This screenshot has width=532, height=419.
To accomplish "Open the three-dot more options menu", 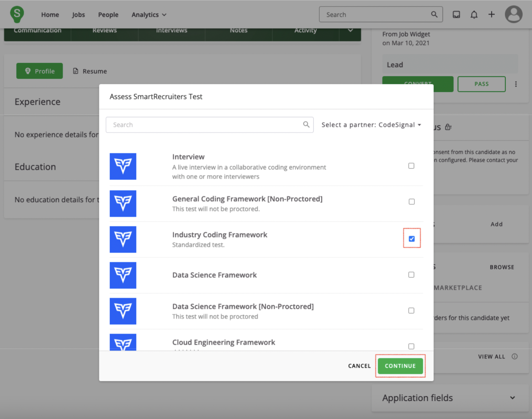I will tap(516, 84).
